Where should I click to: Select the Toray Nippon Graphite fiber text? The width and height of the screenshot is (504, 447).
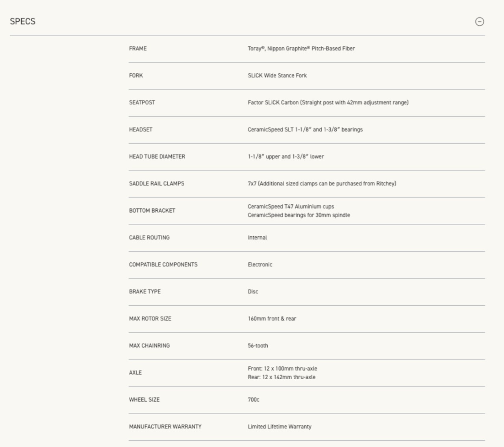pyautogui.click(x=301, y=48)
